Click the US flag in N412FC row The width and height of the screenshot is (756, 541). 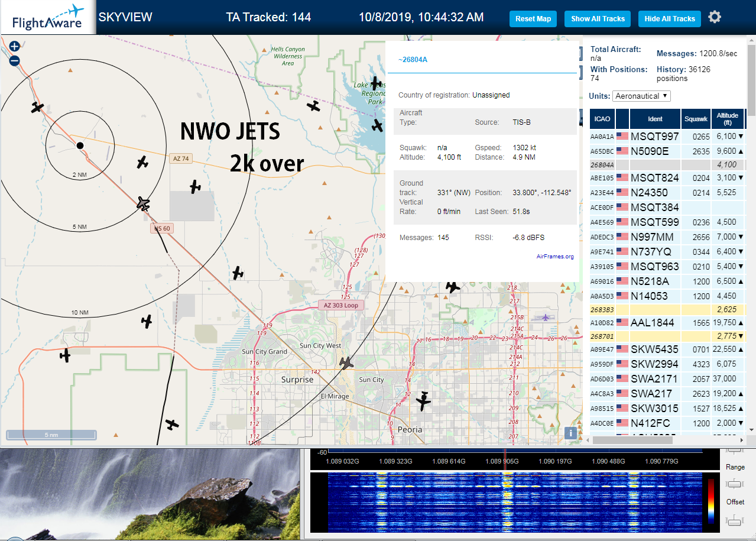coord(622,423)
